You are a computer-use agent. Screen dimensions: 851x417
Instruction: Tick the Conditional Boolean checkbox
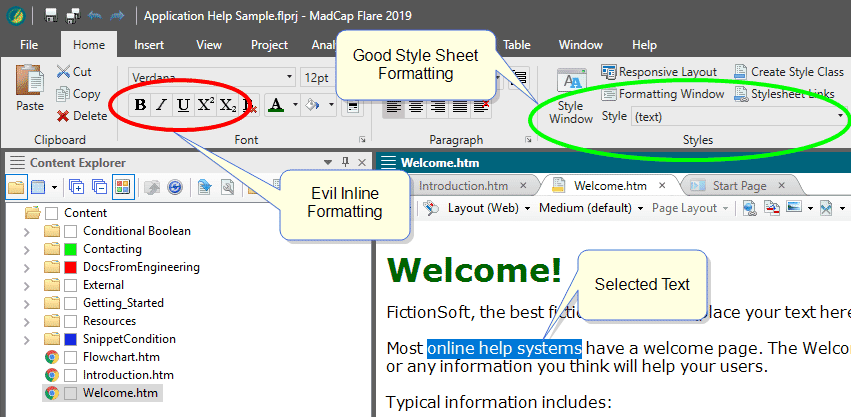click(71, 231)
